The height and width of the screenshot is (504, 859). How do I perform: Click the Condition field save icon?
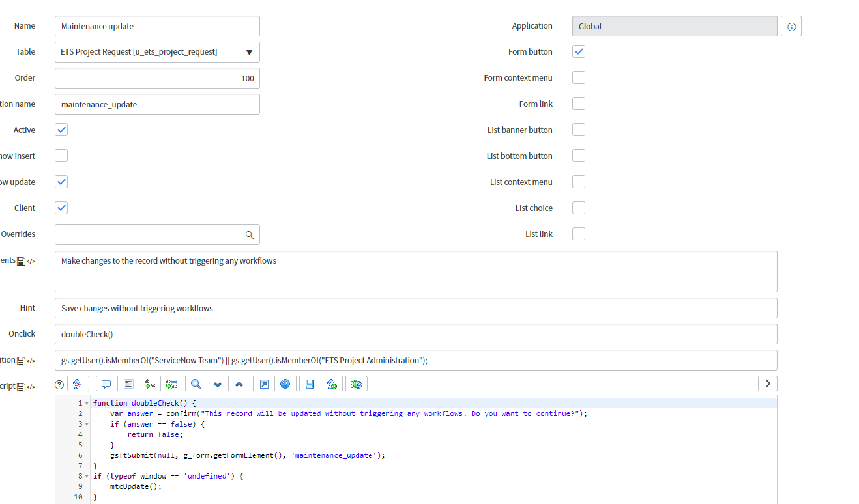tap(21, 361)
